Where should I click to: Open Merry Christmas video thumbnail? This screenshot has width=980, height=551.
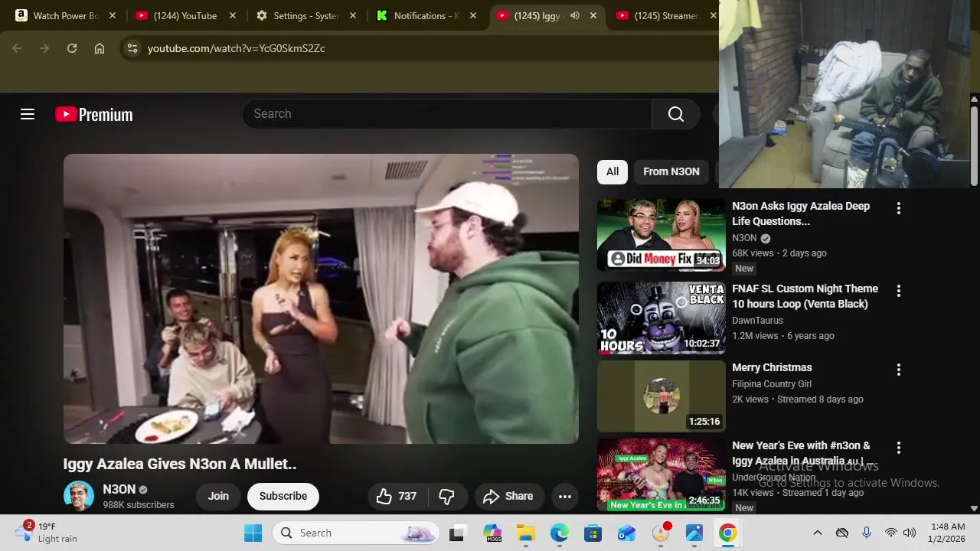click(661, 396)
